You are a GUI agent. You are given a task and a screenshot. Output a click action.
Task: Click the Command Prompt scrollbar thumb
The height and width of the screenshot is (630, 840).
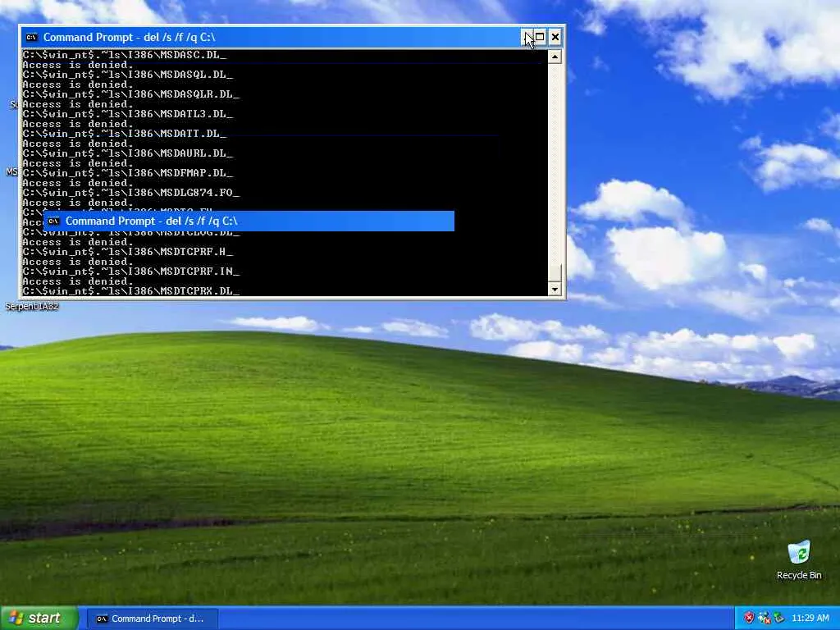pos(555,272)
